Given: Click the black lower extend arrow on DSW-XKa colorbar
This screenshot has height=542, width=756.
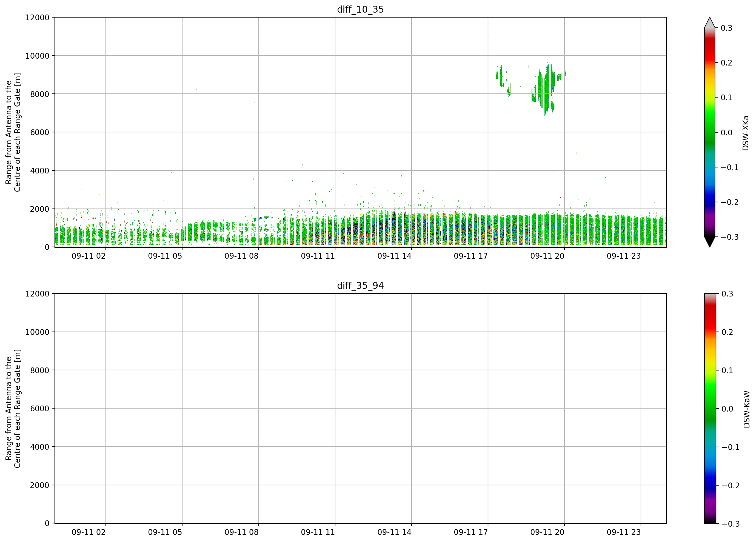Looking at the screenshot, I should [710, 242].
